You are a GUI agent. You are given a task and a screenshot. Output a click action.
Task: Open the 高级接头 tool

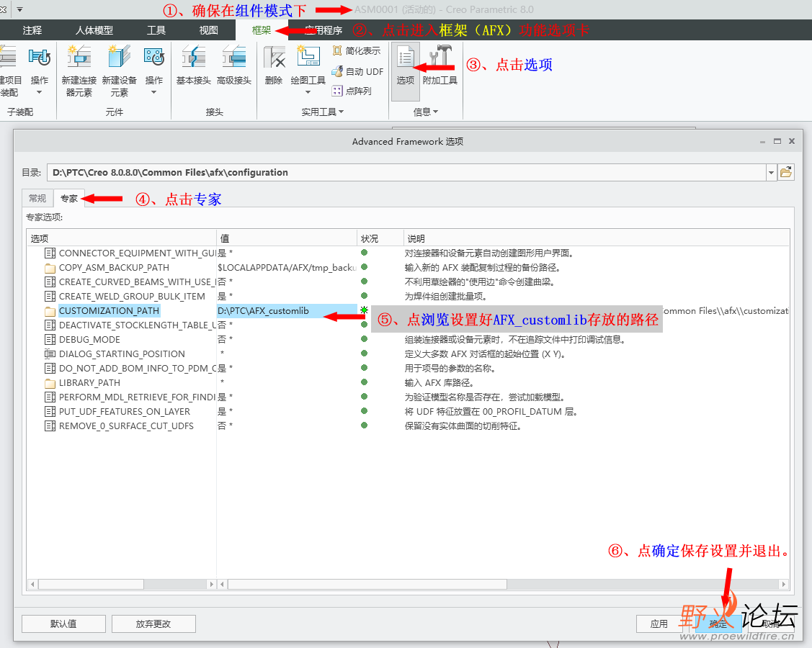pos(234,57)
